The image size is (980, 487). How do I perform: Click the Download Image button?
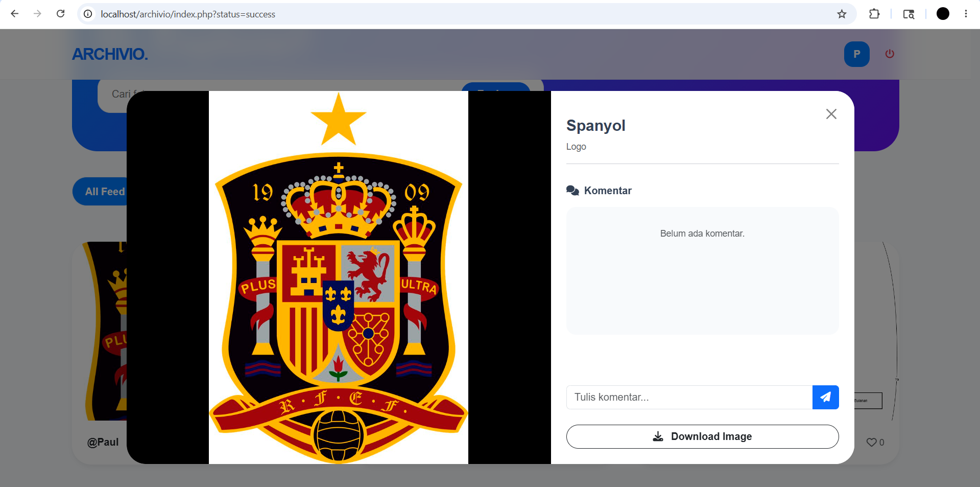click(702, 436)
